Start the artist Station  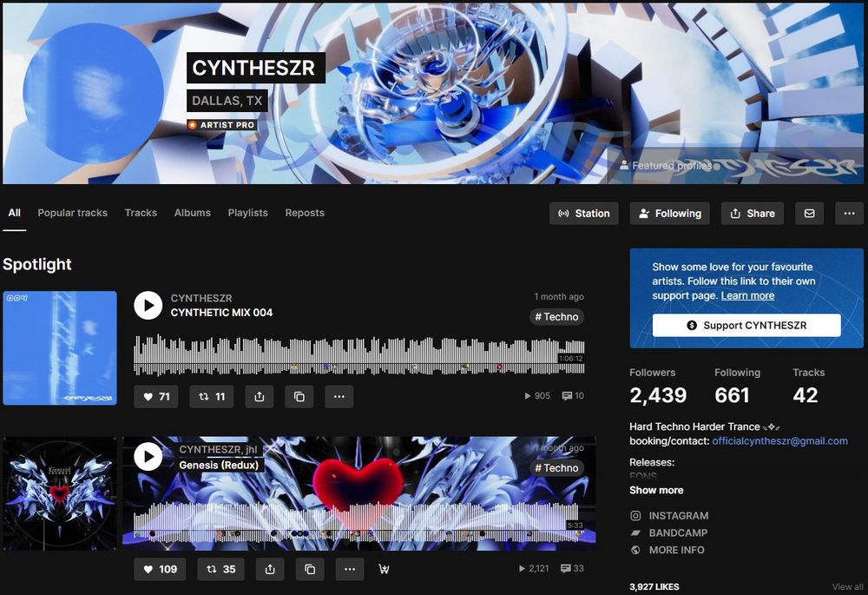tap(584, 214)
